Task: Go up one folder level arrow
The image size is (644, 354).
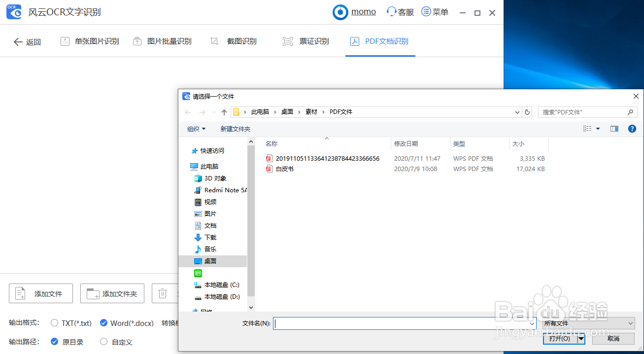Action: [x=224, y=112]
